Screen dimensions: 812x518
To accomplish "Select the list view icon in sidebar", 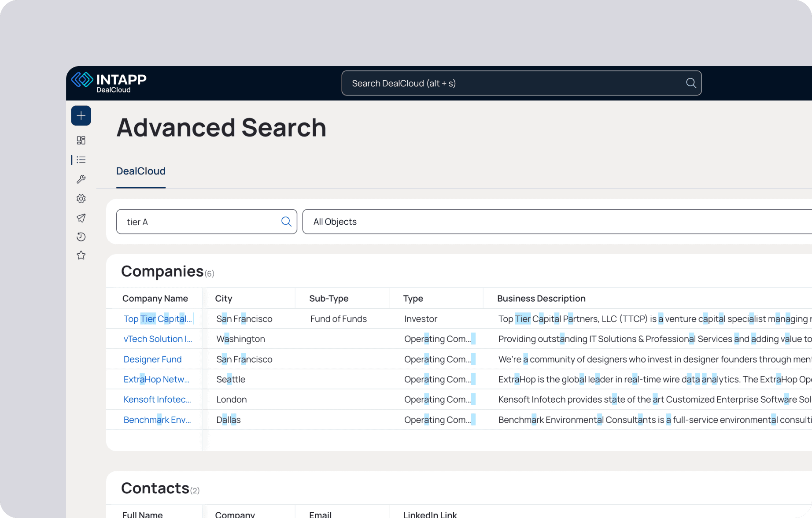I will point(81,159).
